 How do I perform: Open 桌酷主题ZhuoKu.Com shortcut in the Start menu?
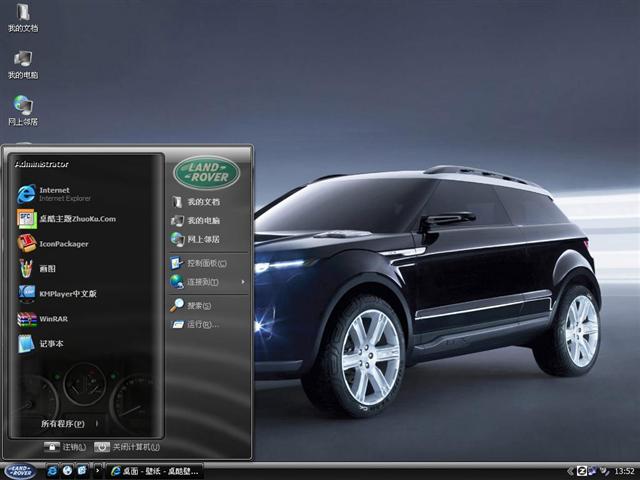[77, 219]
